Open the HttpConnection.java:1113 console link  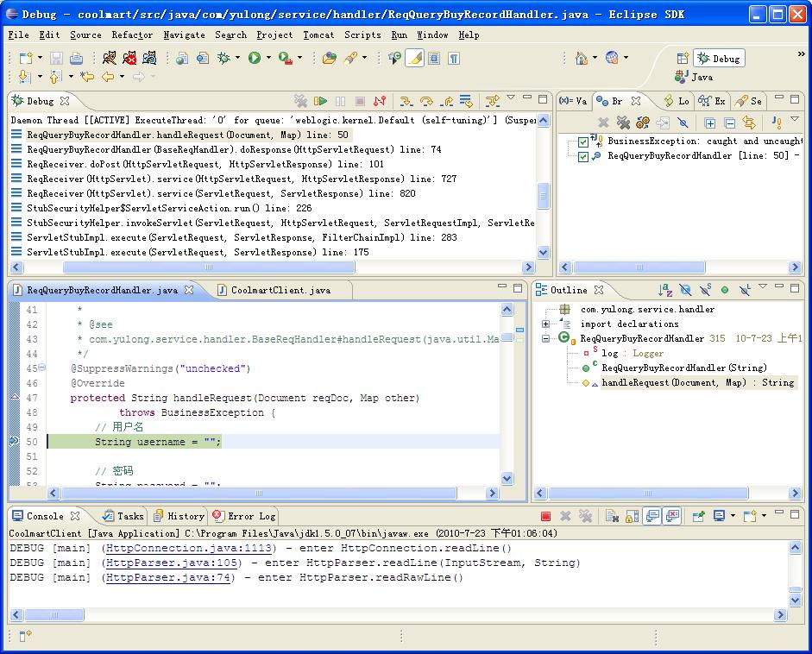click(188, 549)
